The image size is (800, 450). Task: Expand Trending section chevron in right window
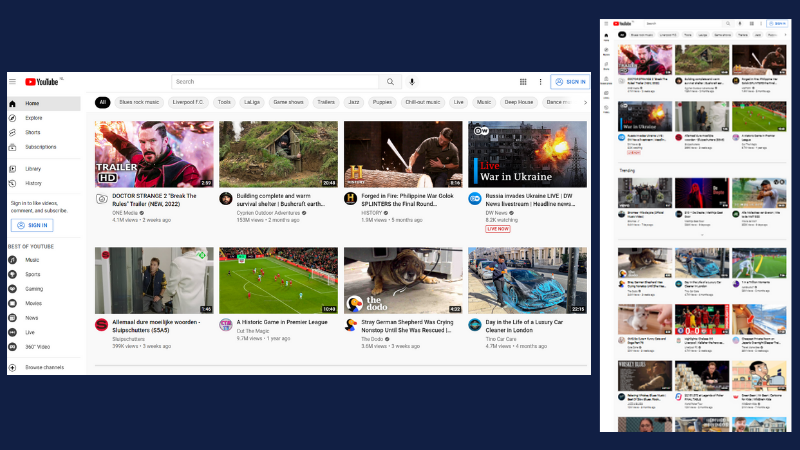[702, 235]
